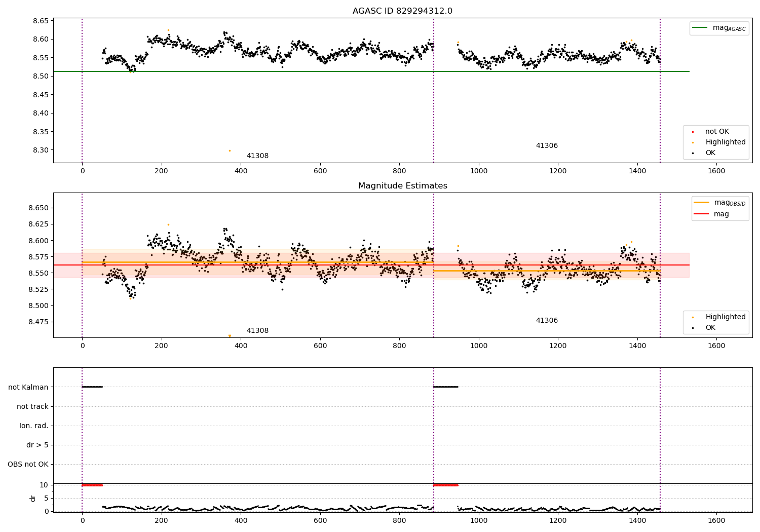Click the "200" x-tick under the dr plot
Image resolution: width=760 pixels, height=532 pixels.
coord(162,520)
